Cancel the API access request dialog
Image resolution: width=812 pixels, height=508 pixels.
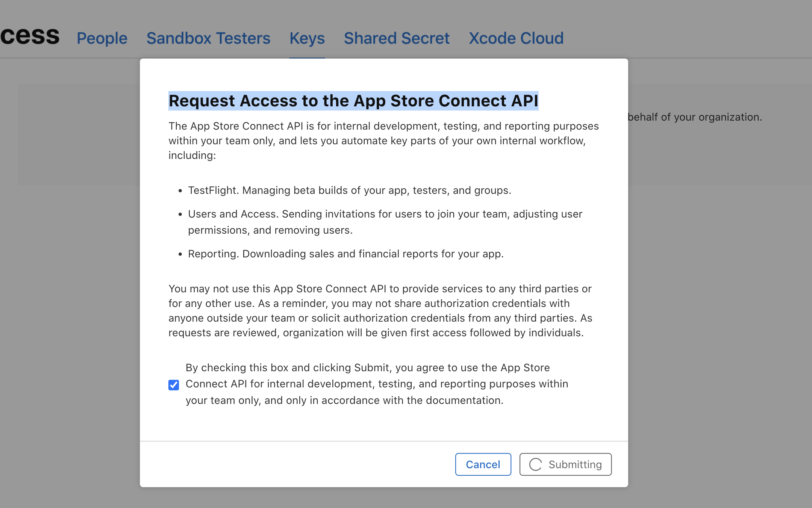(x=483, y=464)
